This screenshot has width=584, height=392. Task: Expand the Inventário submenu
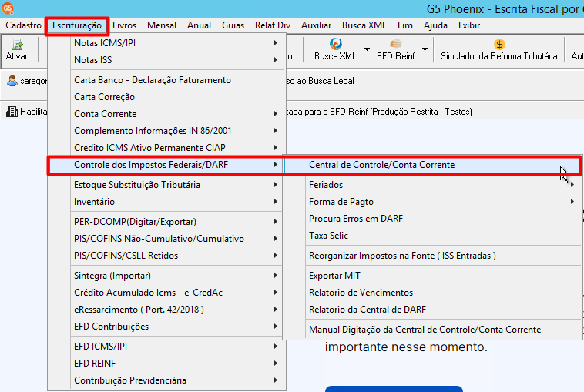pyautogui.click(x=166, y=202)
